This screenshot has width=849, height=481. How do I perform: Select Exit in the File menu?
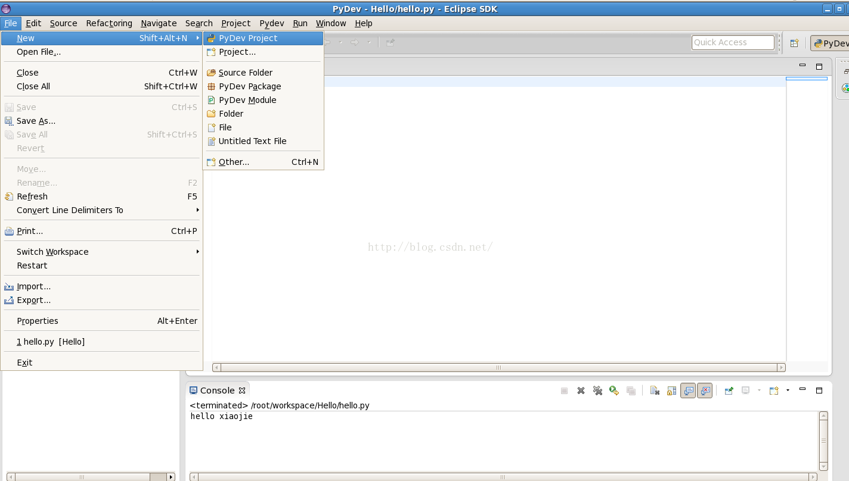(102, 362)
